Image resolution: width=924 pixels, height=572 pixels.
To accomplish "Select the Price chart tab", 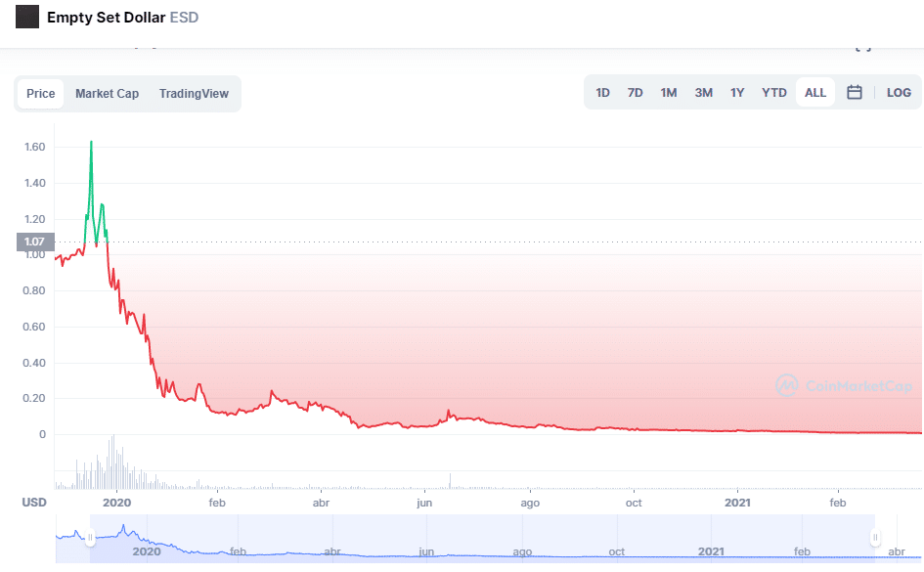I will [41, 94].
